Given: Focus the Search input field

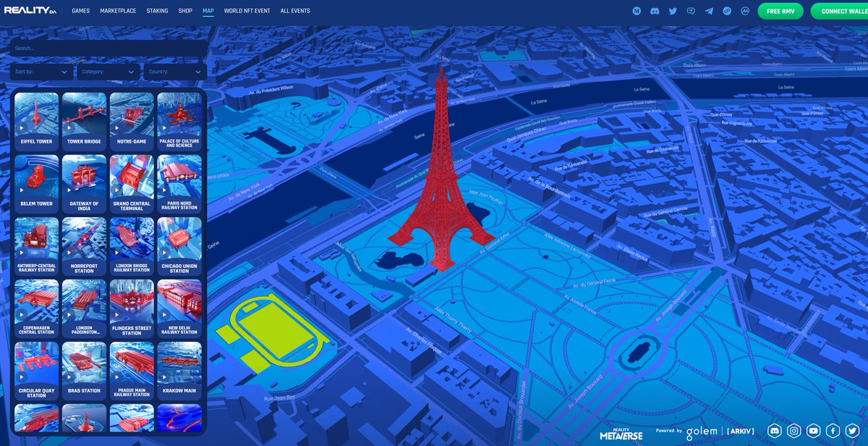Looking at the screenshot, I should [109, 49].
